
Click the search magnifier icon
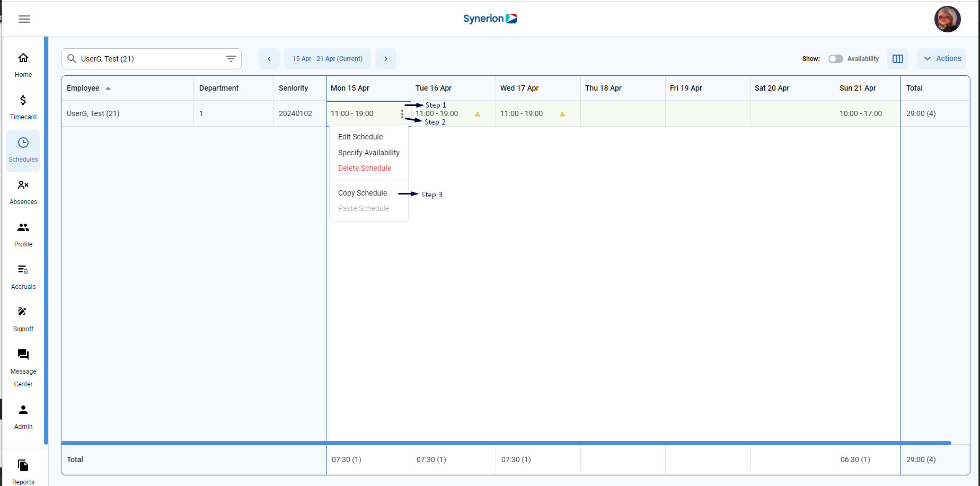coord(72,58)
